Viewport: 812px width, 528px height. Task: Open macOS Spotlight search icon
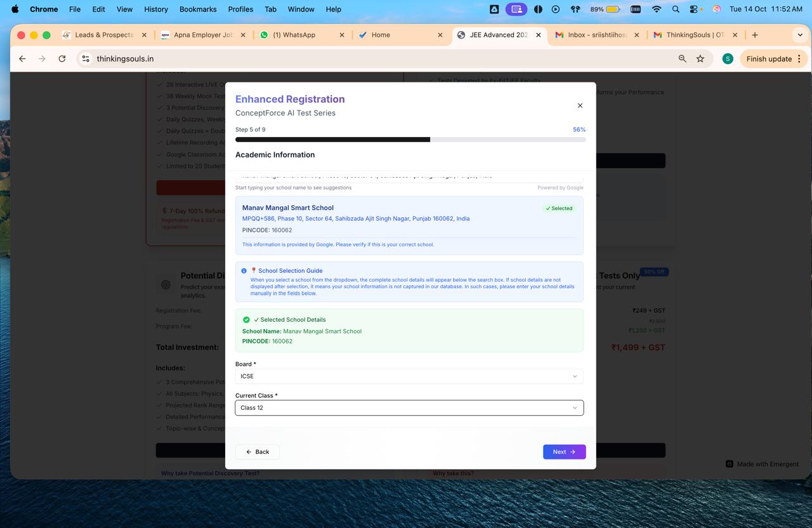tap(676, 9)
